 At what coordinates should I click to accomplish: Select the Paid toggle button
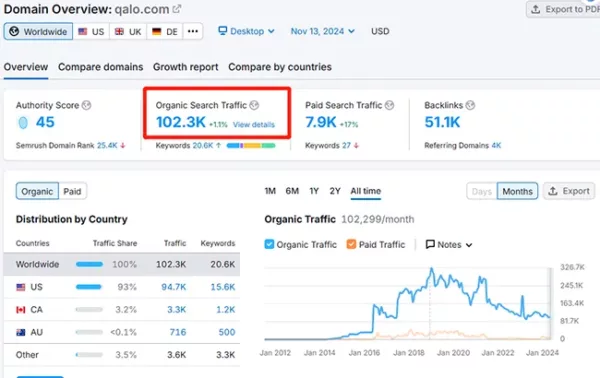[x=72, y=191]
